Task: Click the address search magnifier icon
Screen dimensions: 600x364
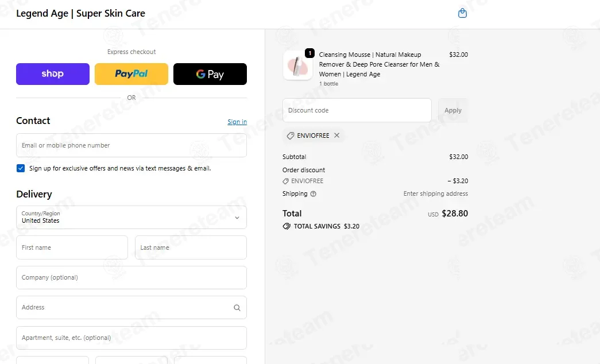Action: (x=237, y=307)
